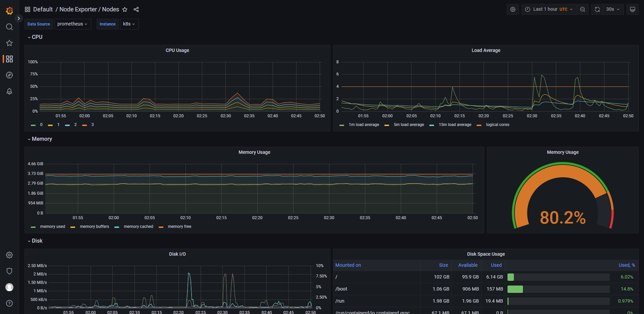
Task: Open the 30s refresh interval menu
Action: click(613, 9)
